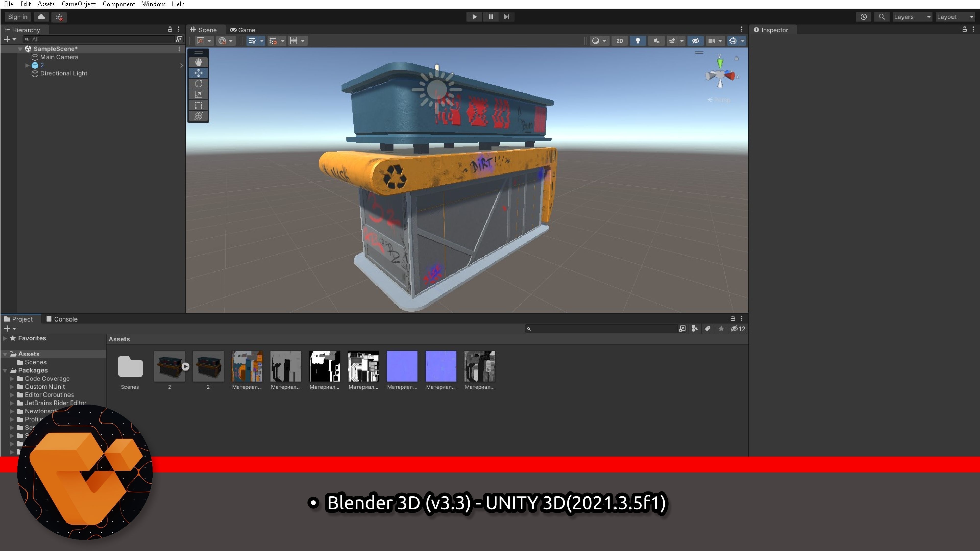This screenshot has width=980, height=551.
Task: Toggle scene lighting
Action: pyautogui.click(x=638, y=41)
